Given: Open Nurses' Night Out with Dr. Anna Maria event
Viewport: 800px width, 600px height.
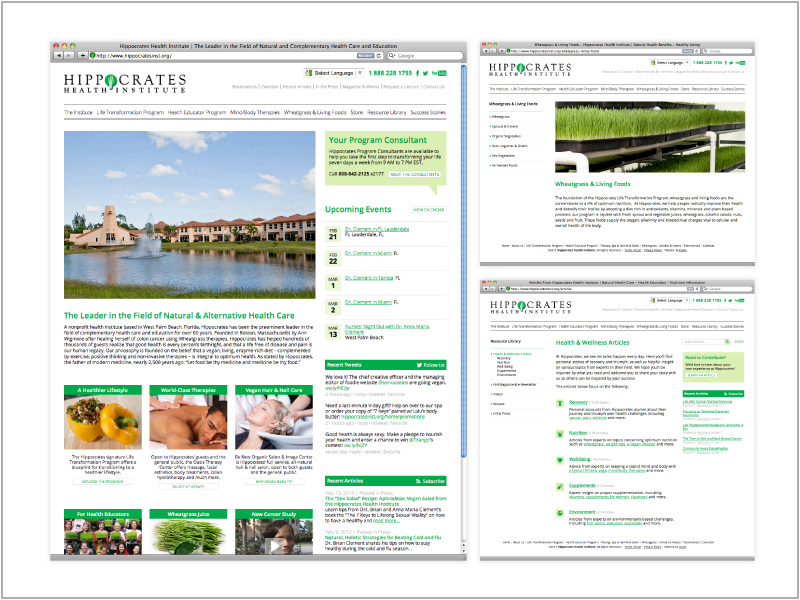Looking at the screenshot, I should 387,329.
